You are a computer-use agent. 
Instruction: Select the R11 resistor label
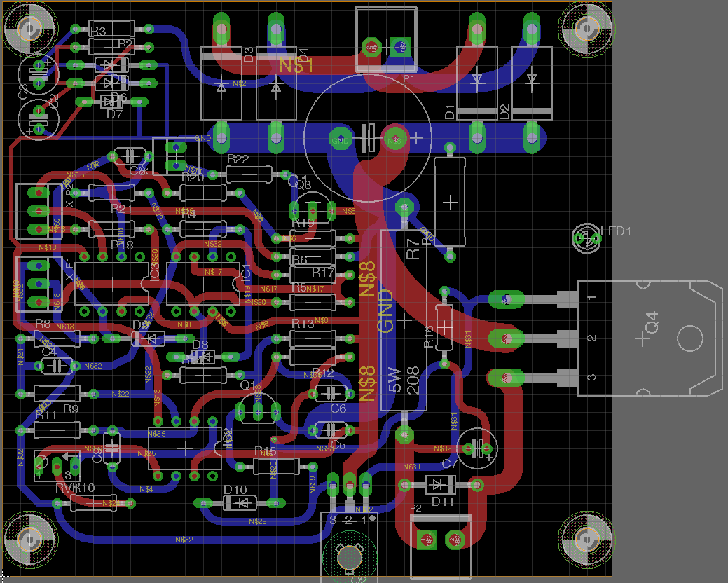[x=46, y=415]
